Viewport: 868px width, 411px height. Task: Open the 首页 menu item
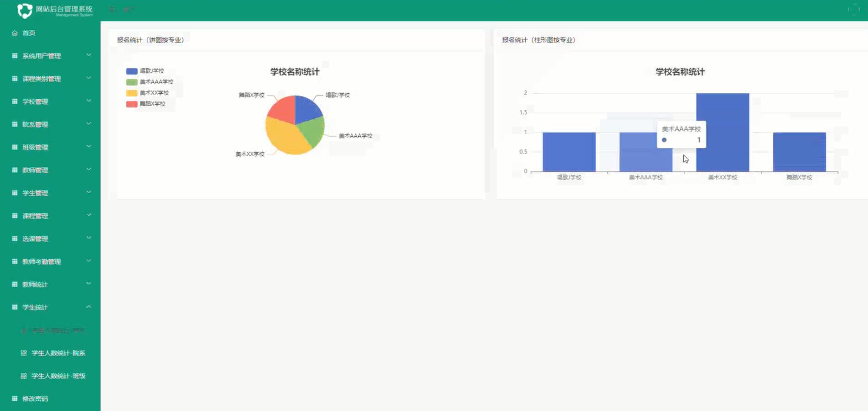(29, 33)
